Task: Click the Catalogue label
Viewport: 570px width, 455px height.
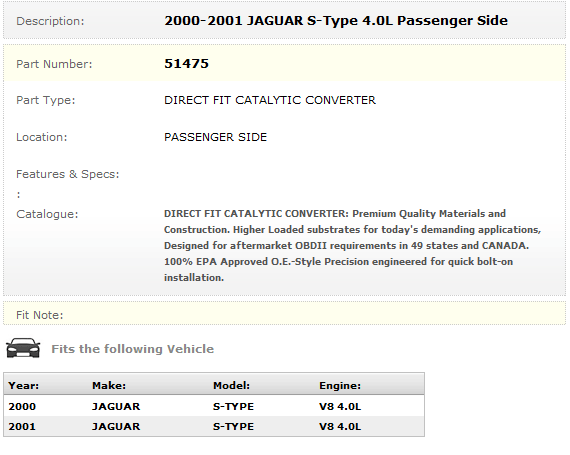Action: click(x=47, y=214)
